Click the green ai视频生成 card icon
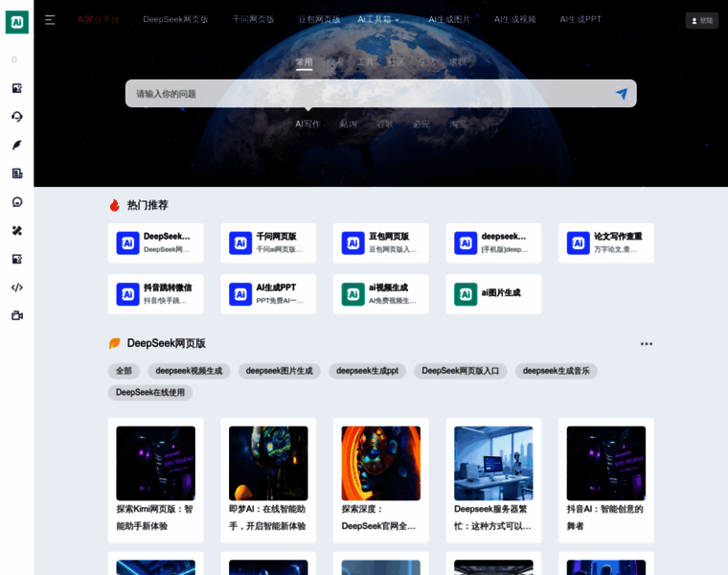The height and width of the screenshot is (575, 728). click(353, 294)
